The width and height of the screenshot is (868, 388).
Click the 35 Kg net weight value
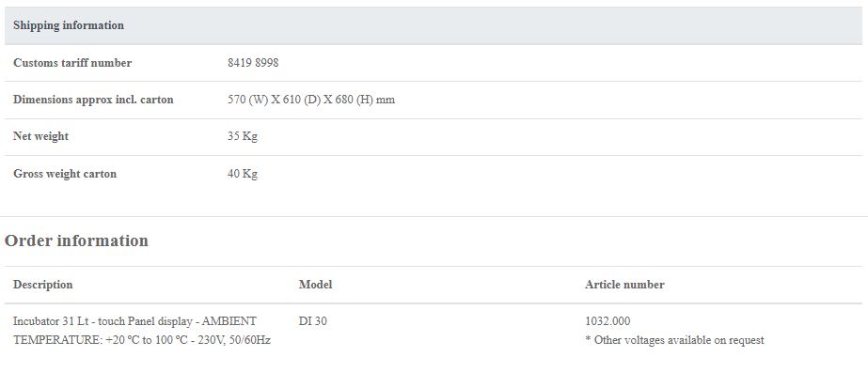click(x=243, y=136)
